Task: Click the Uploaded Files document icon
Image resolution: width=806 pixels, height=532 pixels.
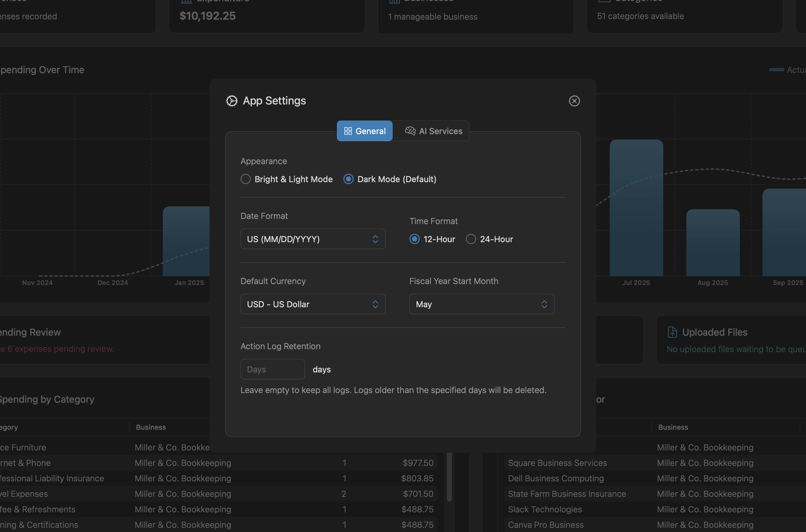Action: point(672,332)
